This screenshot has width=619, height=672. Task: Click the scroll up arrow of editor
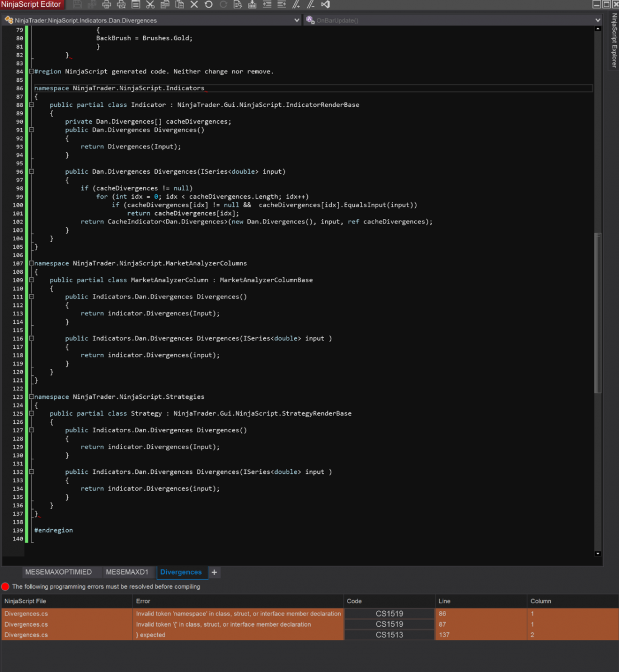pyautogui.click(x=598, y=29)
